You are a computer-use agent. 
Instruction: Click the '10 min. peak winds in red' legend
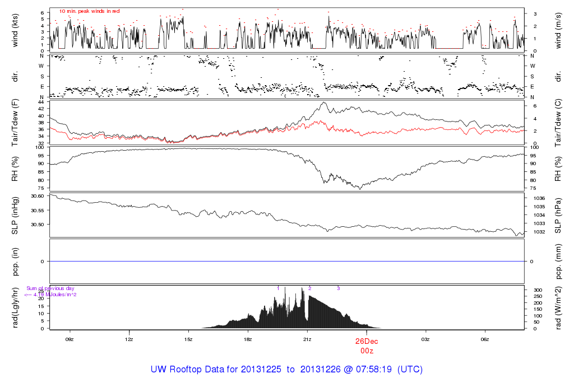[x=89, y=11]
